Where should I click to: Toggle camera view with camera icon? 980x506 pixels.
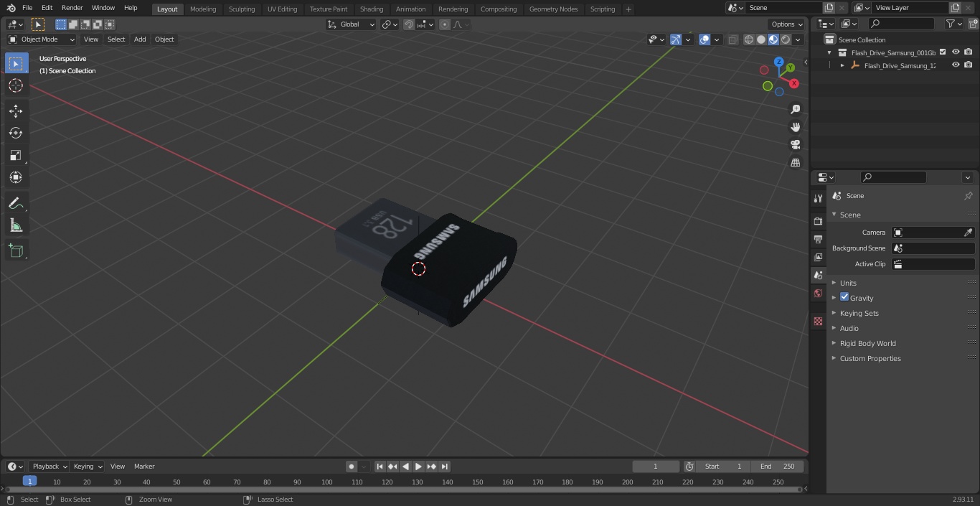(795, 144)
